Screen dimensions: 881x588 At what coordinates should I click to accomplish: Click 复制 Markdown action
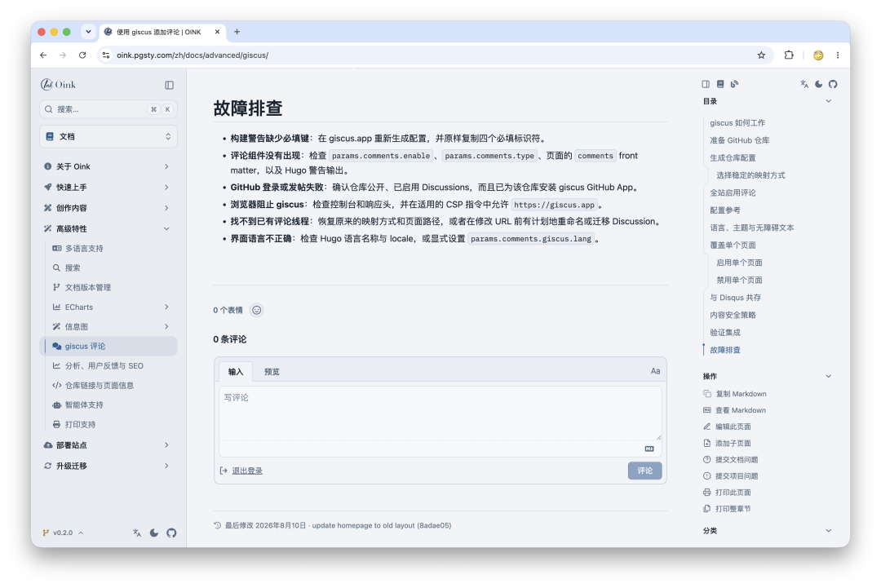[735, 394]
